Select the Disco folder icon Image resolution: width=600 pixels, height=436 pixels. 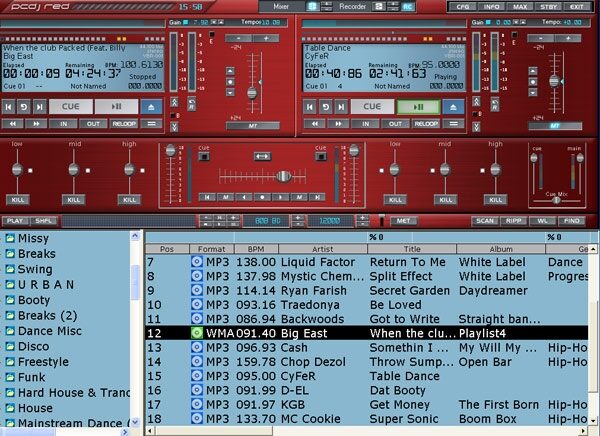pos(10,346)
